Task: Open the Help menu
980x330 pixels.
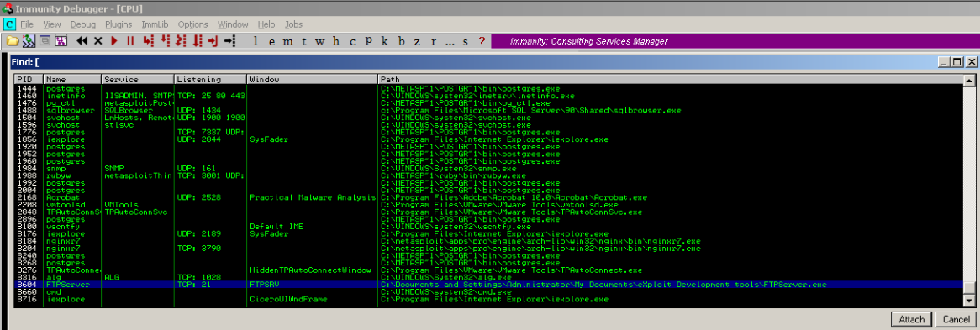Action: pos(266,24)
